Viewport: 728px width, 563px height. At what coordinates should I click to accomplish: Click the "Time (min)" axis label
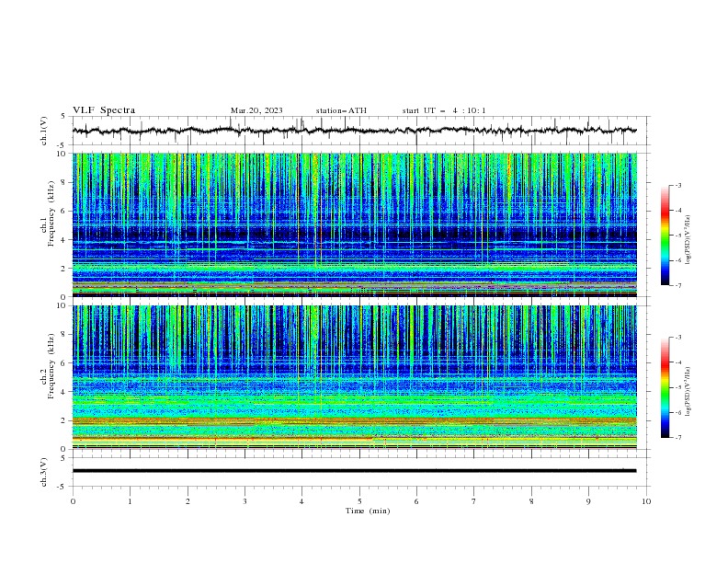click(368, 511)
